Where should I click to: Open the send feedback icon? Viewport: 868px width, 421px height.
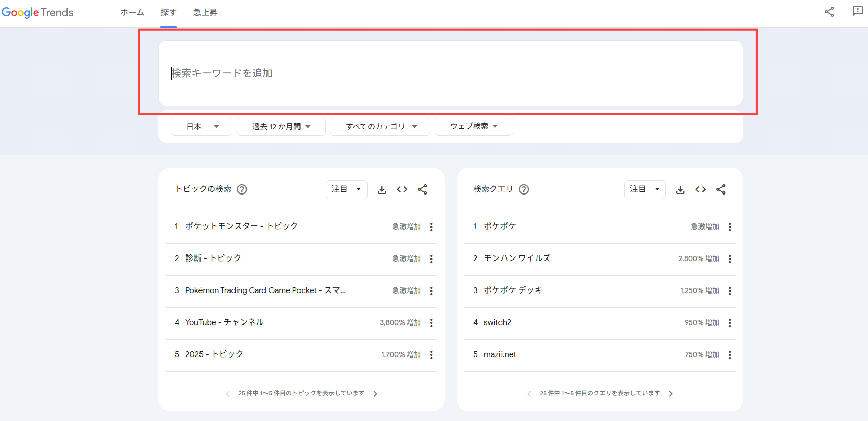coord(858,11)
